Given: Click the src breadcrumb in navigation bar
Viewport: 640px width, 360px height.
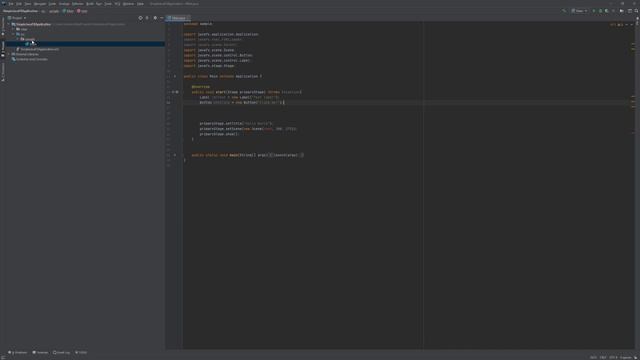Looking at the screenshot, I should click(43, 11).
